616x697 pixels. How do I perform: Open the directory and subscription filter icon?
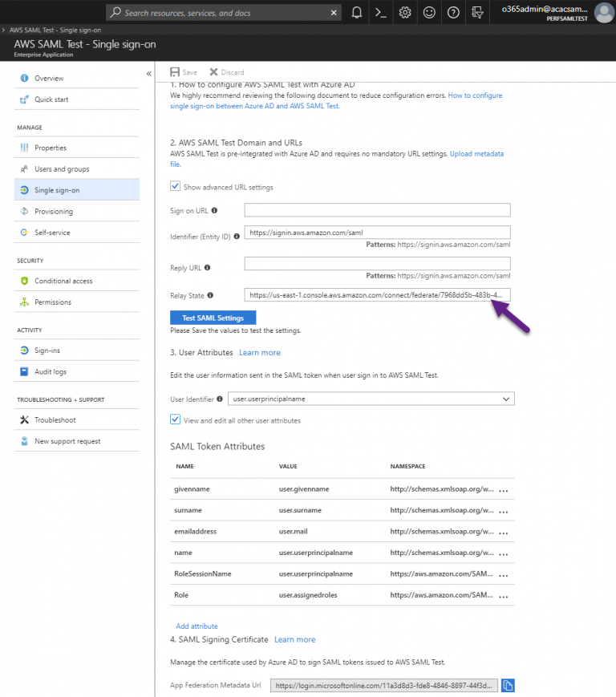click(x=476, y=12)
